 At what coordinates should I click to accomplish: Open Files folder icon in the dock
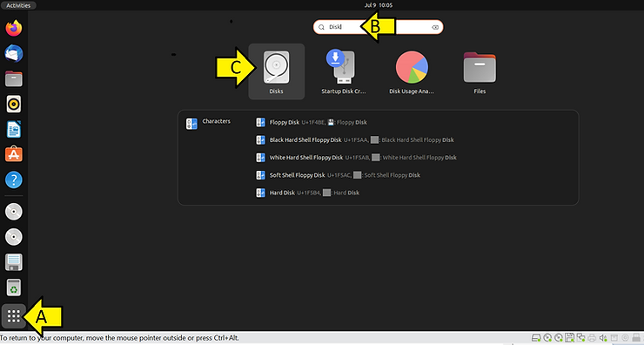(x=14, y=78)
